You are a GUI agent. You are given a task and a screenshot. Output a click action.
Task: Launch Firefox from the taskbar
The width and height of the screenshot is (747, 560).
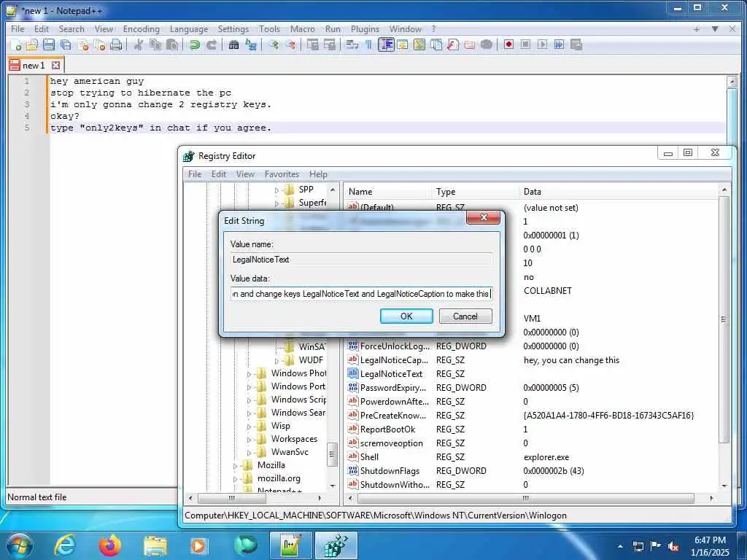[110, 545]
